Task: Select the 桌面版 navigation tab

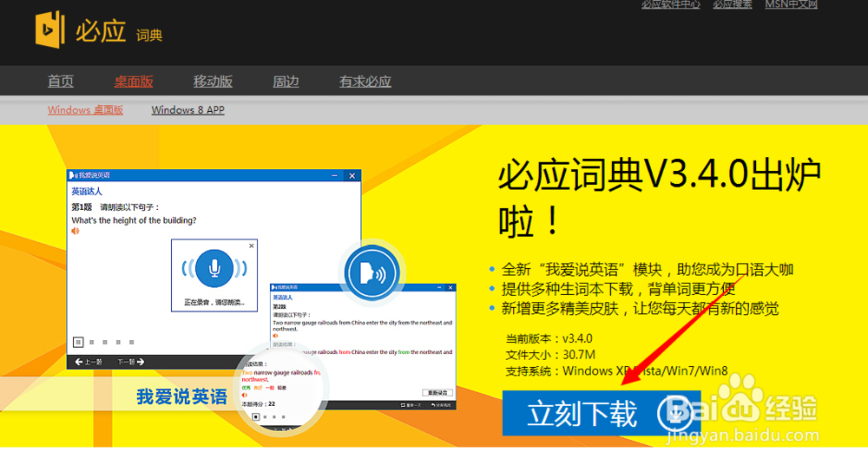Action: coord(134,82)
